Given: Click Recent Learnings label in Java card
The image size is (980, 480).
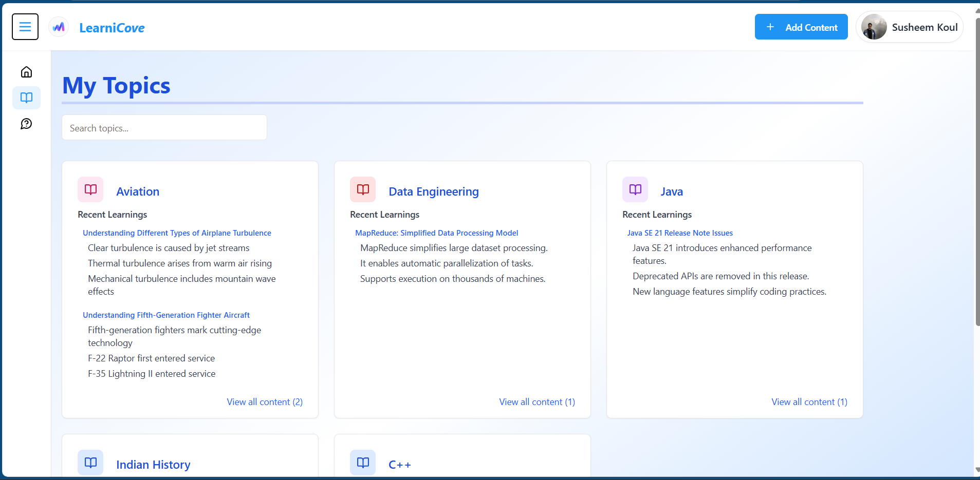Looking at the screenshot, I should click(x=657, y=215).
